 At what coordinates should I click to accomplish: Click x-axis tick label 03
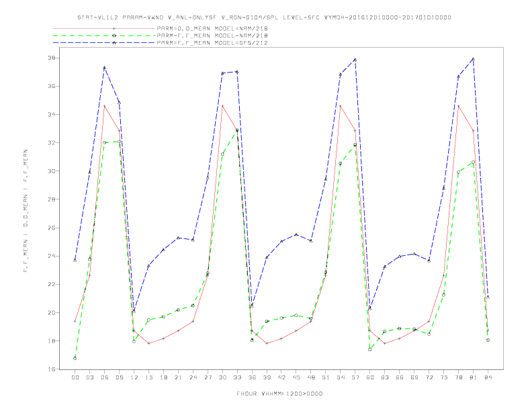point(89,377)
